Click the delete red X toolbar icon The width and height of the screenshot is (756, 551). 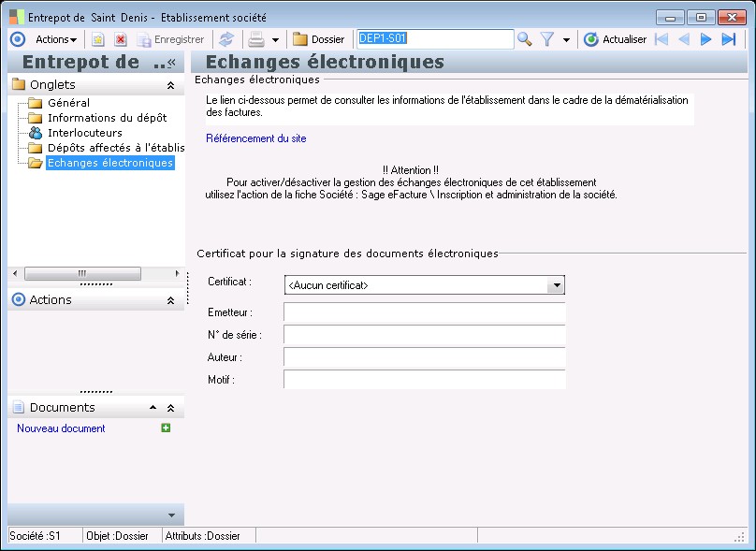[121, 39]
